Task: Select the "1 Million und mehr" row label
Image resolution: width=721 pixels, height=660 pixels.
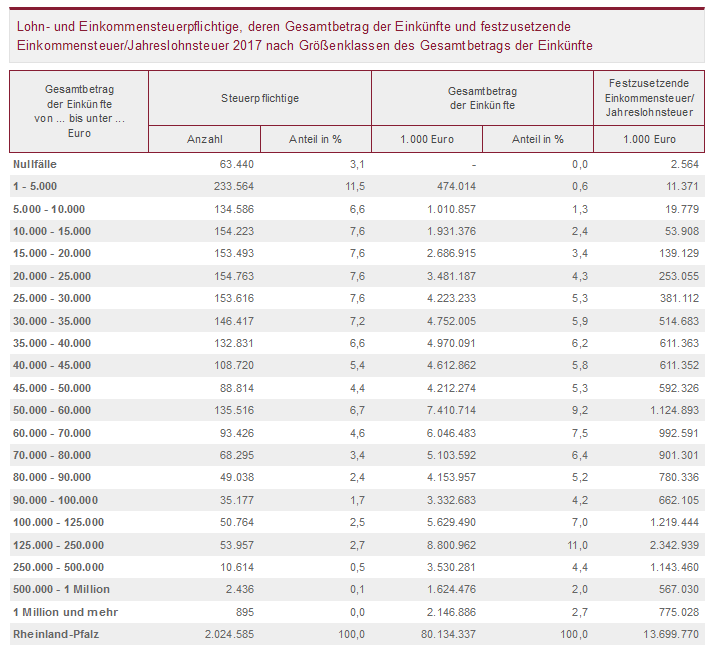Action: coord(57,611)
